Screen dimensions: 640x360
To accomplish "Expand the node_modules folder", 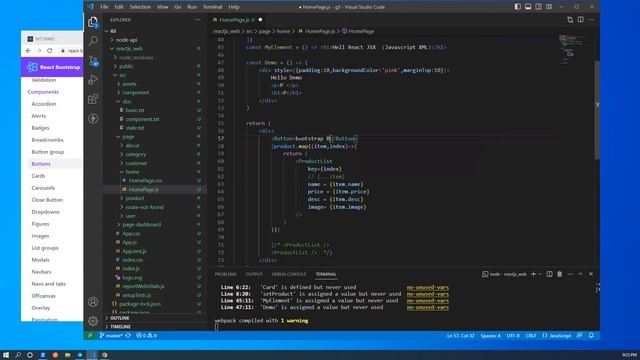I will pyautogui.click(x=136, y=58).
